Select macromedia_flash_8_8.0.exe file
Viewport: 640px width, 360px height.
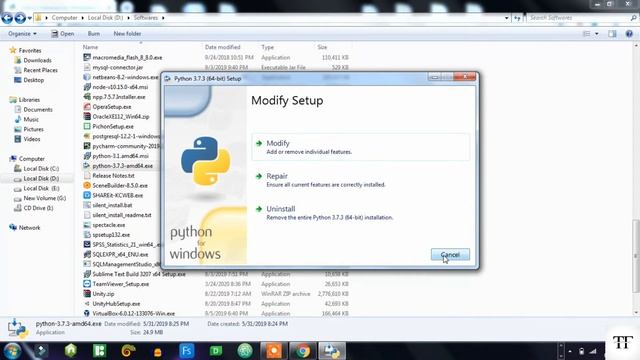127,58
